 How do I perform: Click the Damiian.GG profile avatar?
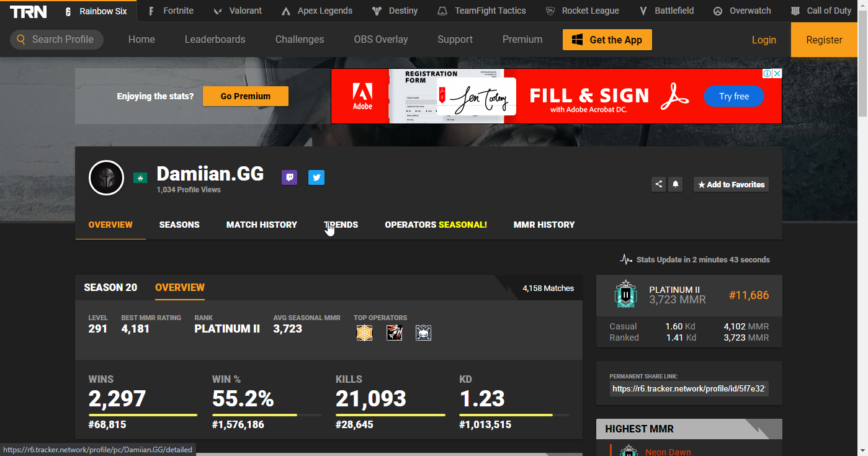107,178
